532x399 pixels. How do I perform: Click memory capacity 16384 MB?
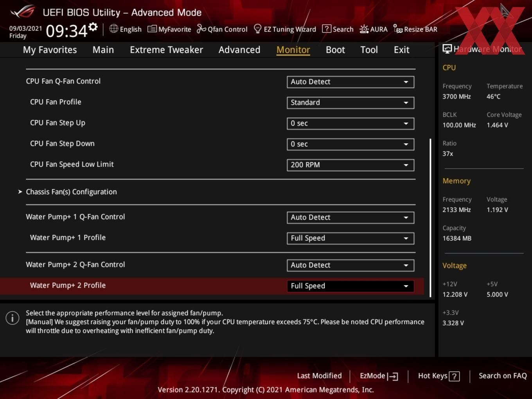click(x=457, y=238)
